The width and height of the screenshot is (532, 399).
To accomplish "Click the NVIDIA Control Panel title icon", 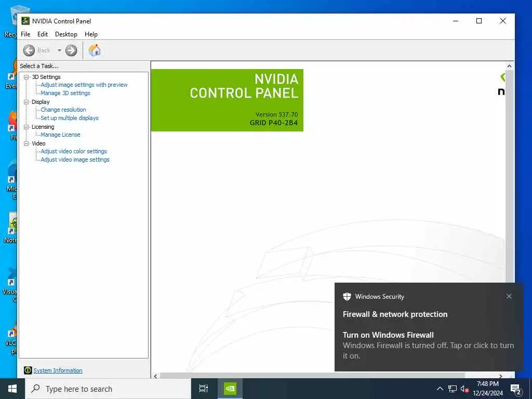I will click(x=25, y=21).
